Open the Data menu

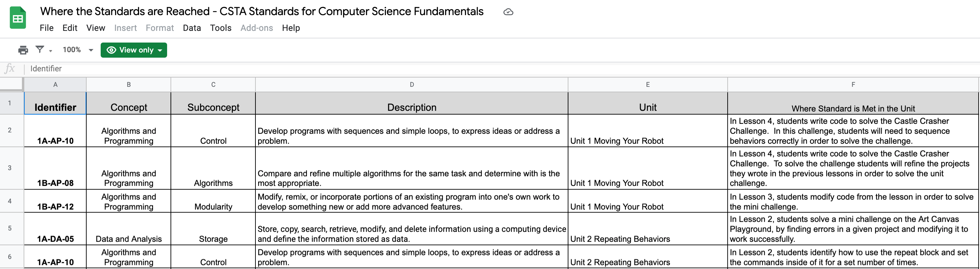pyautogui.click(x=192, y=28)
